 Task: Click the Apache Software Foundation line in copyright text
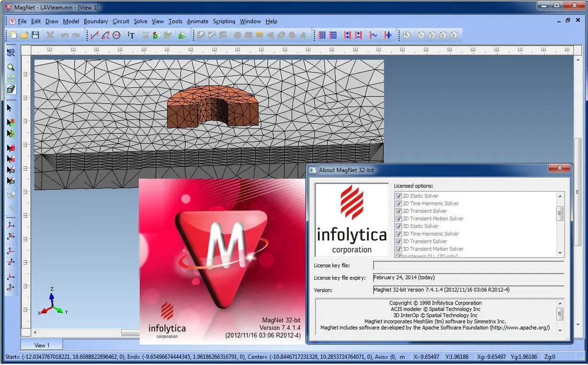pos(435,328)
